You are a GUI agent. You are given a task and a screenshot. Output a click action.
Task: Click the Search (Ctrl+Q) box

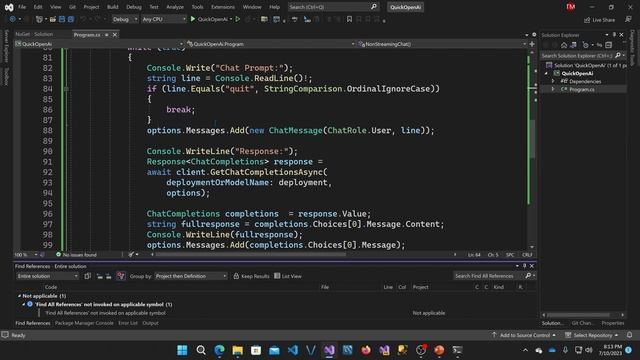click(333, 7)
